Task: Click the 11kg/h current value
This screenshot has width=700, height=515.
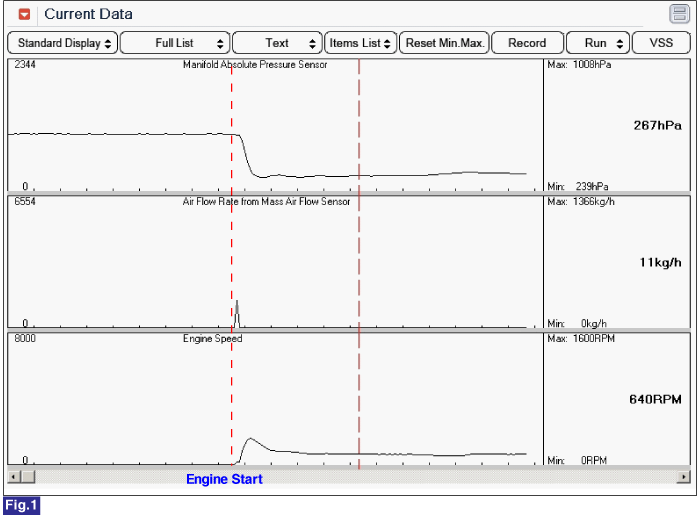Action: coord(660,262)
